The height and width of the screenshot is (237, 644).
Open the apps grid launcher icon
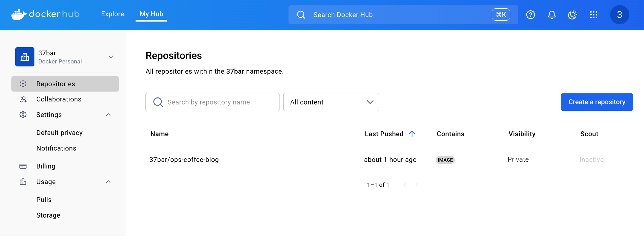click(593, 15)
